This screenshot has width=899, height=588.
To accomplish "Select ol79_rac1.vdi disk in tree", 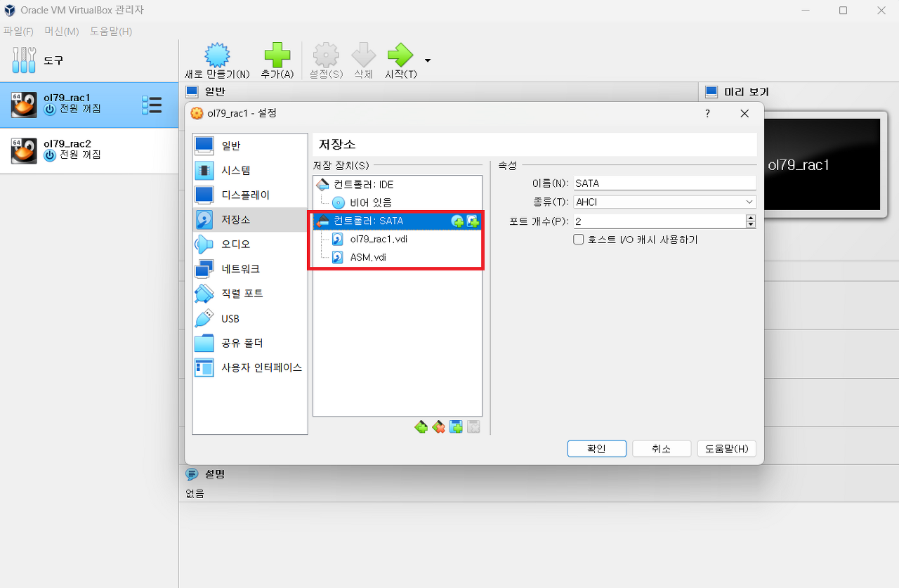I will pos(398,239).
